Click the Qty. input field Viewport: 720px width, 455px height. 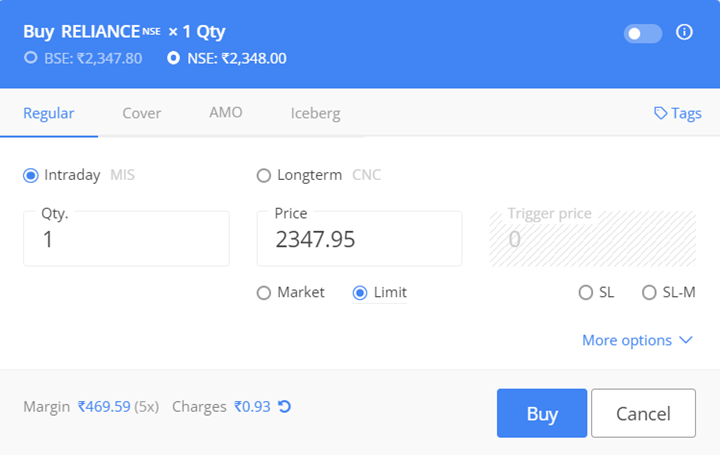[126, 239]
